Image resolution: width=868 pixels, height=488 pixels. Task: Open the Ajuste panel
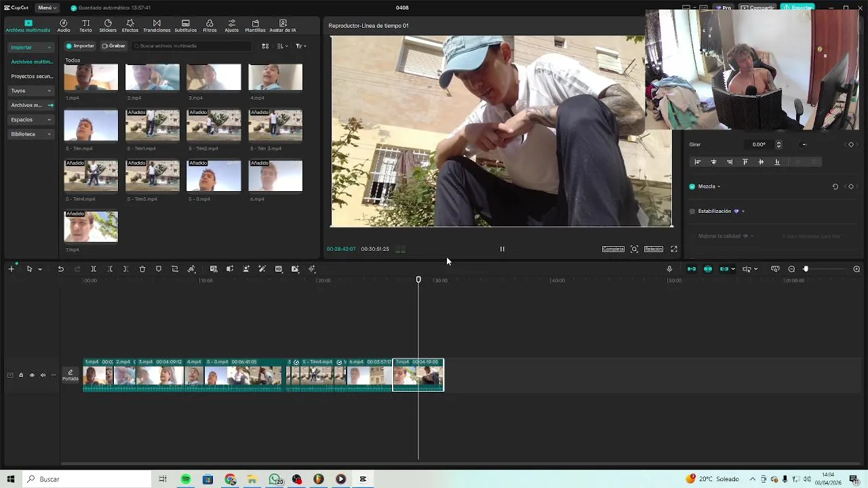click(x=232, y=26)
